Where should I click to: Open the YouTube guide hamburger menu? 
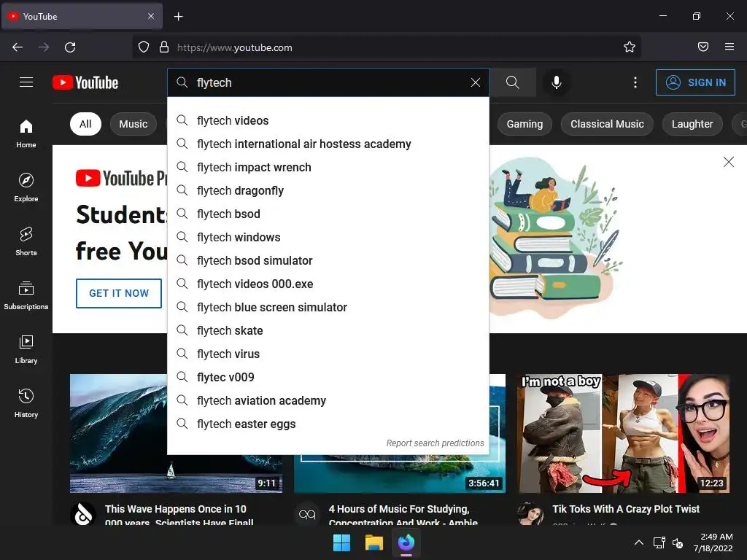coord(26,82)
